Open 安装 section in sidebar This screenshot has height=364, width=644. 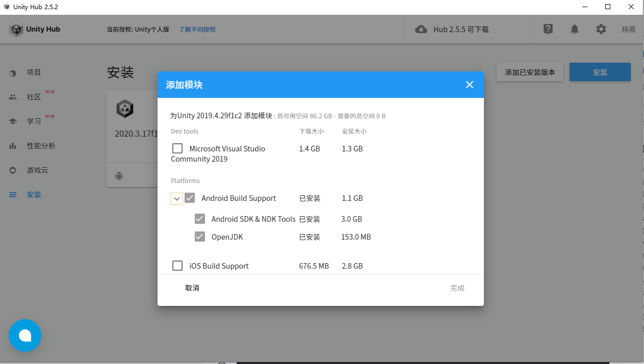tap(34, 195)
